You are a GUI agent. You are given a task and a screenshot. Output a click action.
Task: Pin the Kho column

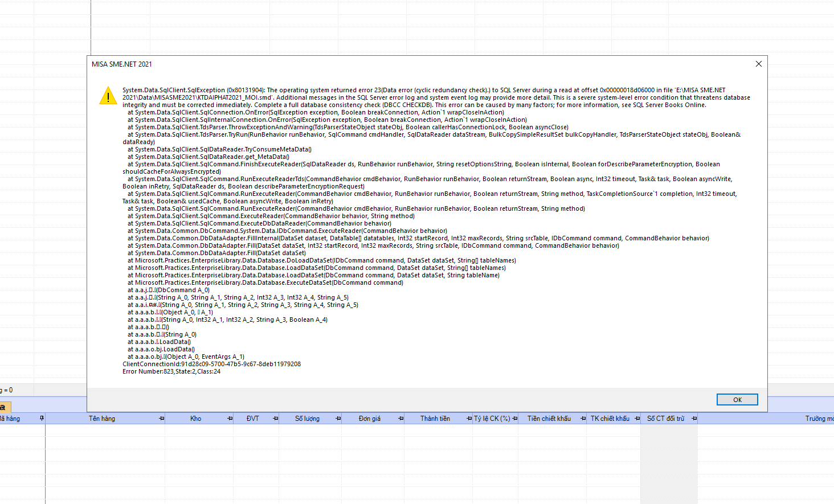click(x=230, y=419)
